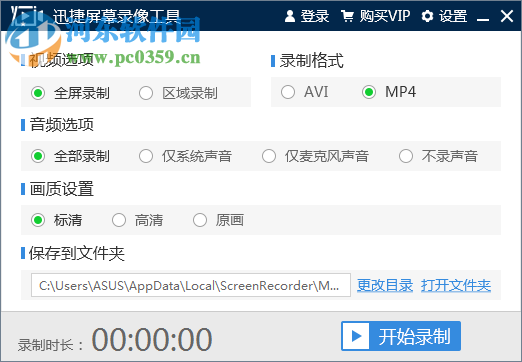This screenshot has width=522, height=362.
Task: Click the 00:00:00 recording duration timer
Action: pyautogui.click(x=152, y=339)
